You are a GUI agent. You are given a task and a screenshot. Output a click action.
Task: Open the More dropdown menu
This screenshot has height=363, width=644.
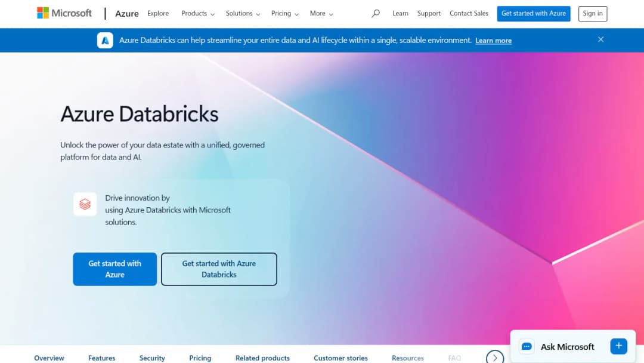321,14
